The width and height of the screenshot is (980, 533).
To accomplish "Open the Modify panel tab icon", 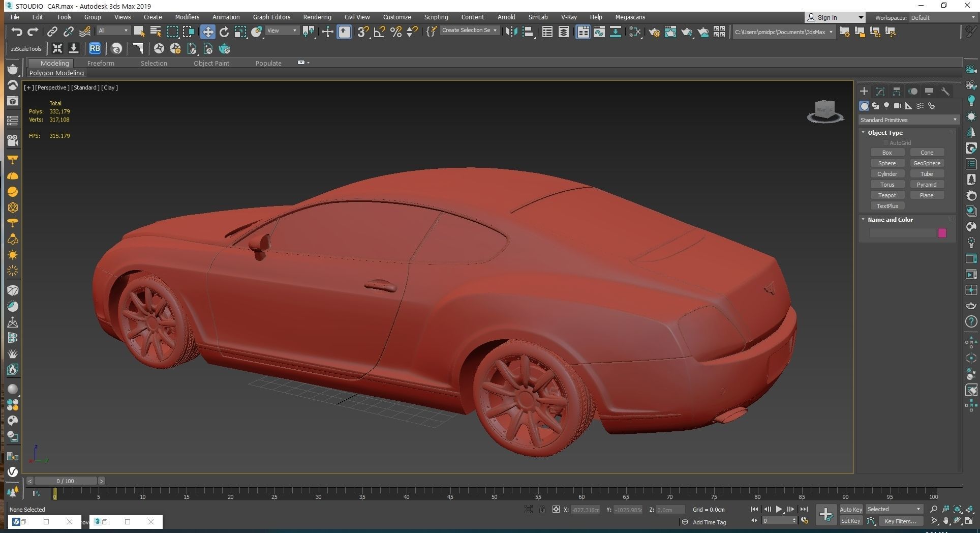I will click(x=880, y=92).
